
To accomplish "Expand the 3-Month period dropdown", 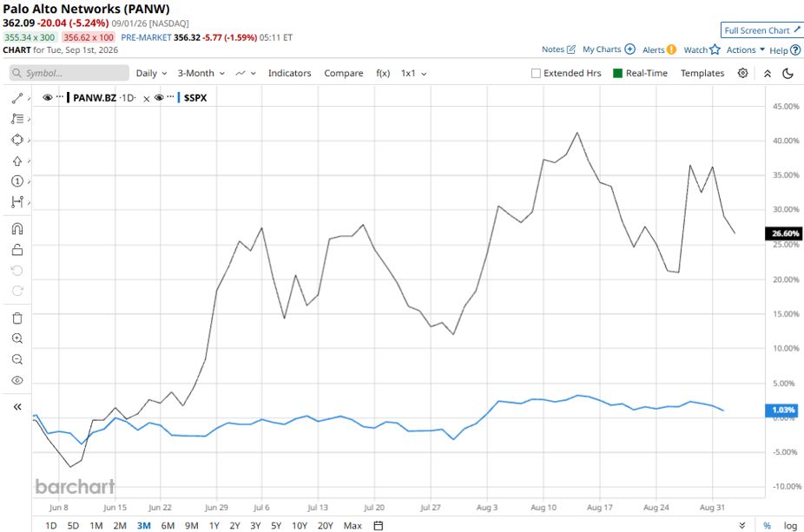I will (x=201, y=73).
